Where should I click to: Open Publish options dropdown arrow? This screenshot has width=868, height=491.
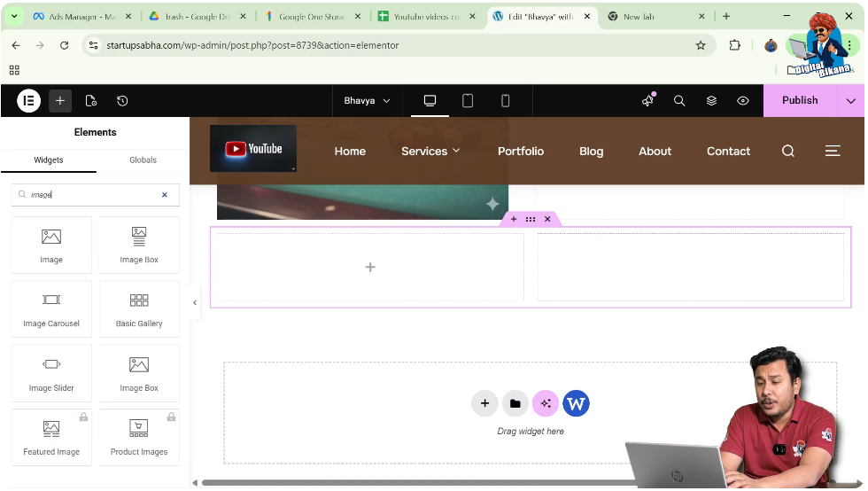pyautogui.click(x=851, y=101)
